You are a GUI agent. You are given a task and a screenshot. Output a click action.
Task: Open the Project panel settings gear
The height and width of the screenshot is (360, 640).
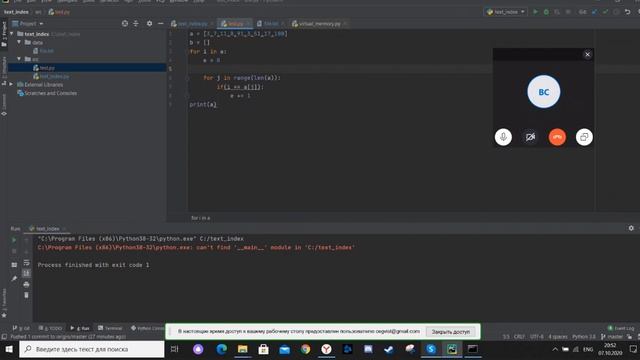149,24
